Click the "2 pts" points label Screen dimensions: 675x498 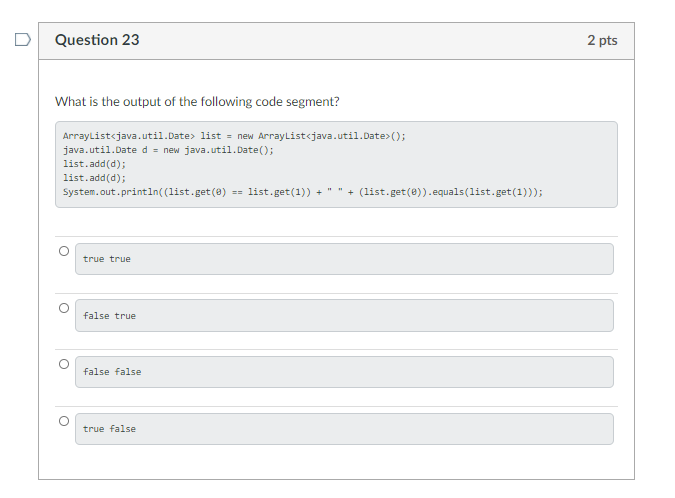click(602, 40)
